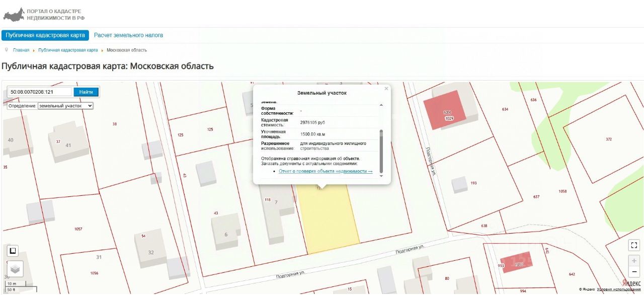Open Отчет о проверке объекта недвижимости link

[326, 172]
